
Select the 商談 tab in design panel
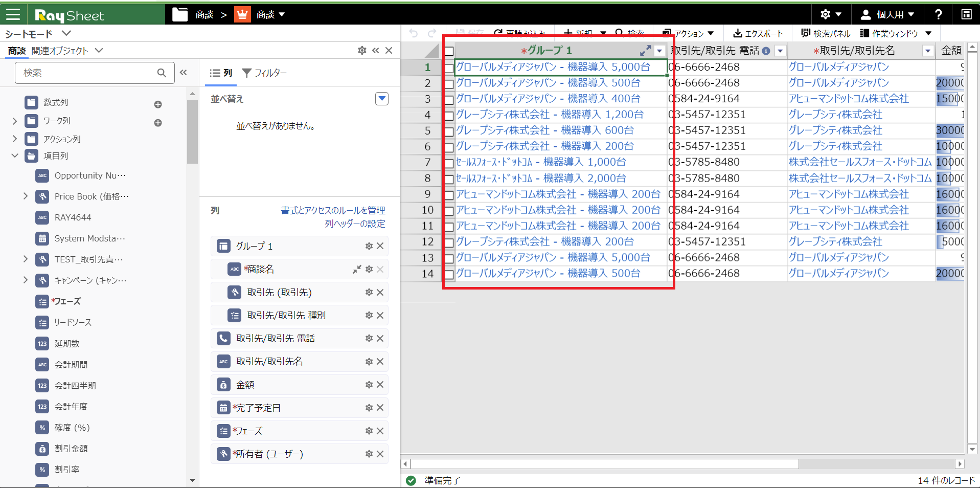click(17, 51)
